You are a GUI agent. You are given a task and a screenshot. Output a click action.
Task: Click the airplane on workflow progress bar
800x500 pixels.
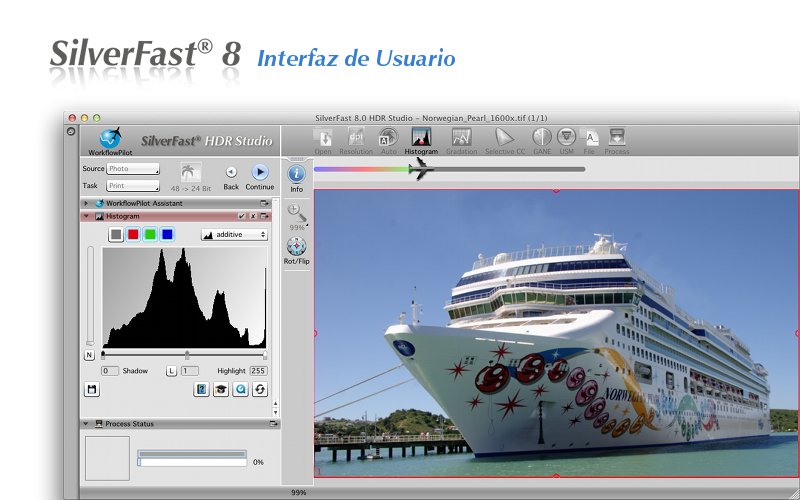[420, 168]
